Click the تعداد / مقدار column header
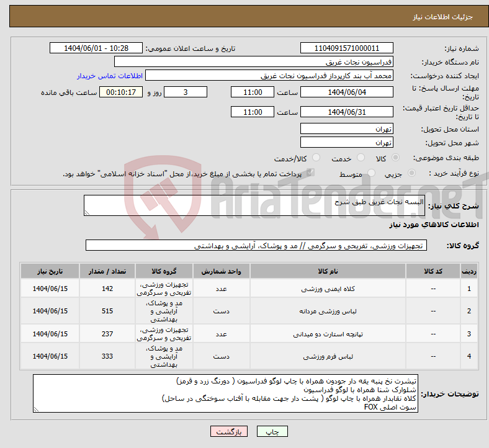489x448 pixels. pos(107,271)
